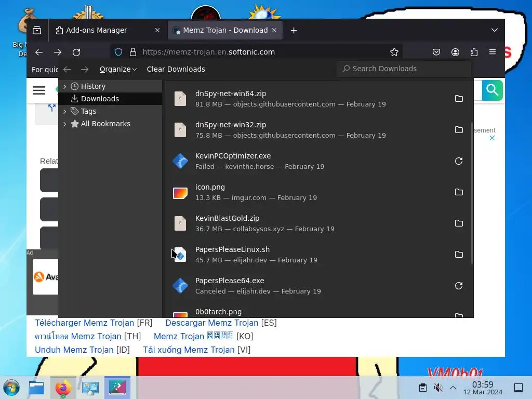Image resolution: width=532 pixels, height=399 pixels.
Task: Focus the Search Downloads field
Action: (x=404, y=69)
